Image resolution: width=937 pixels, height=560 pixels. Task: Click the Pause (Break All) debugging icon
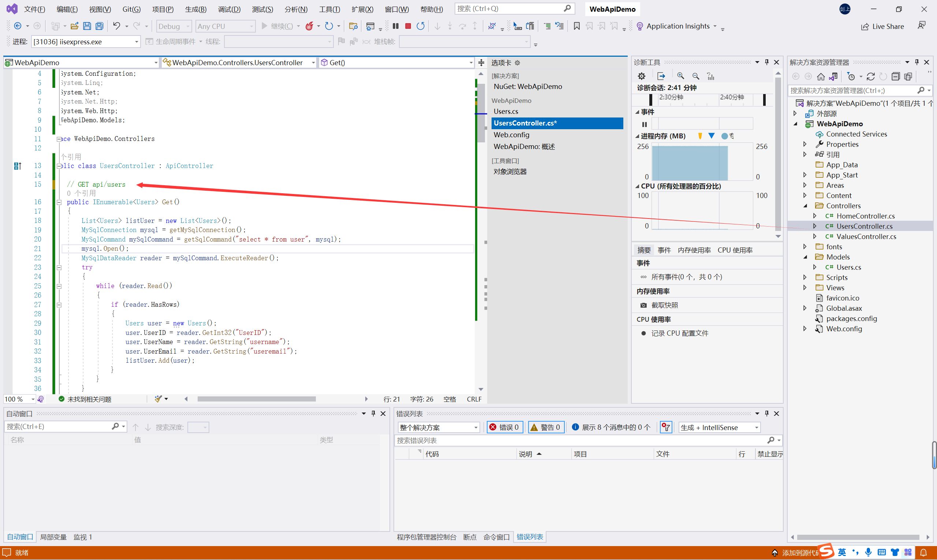395,26
